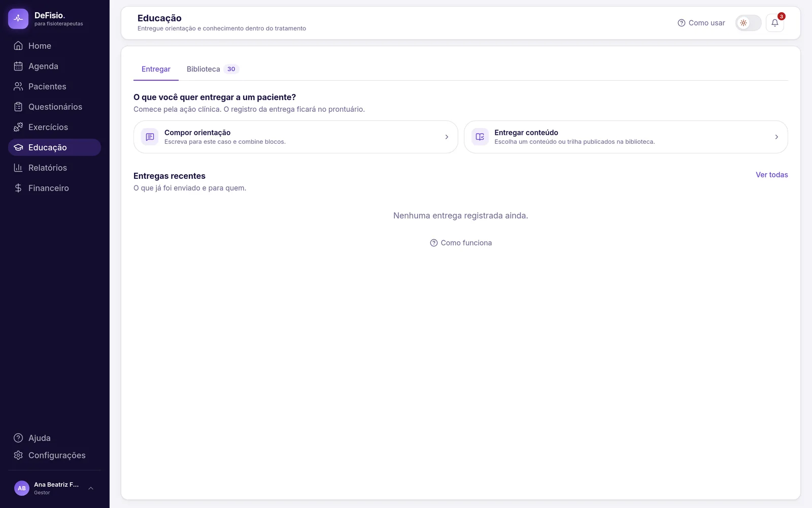
Task: Toggle the light/dark theme switch
Action: tap(748, 23)
